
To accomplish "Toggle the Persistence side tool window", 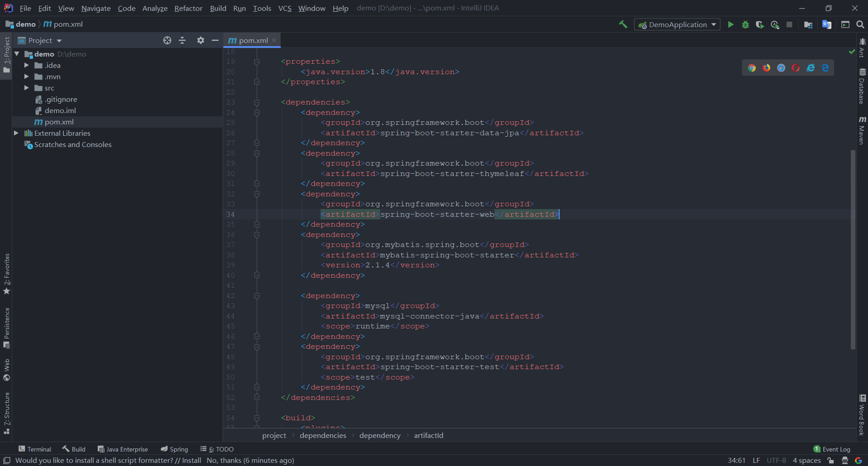I will (6, 328).
